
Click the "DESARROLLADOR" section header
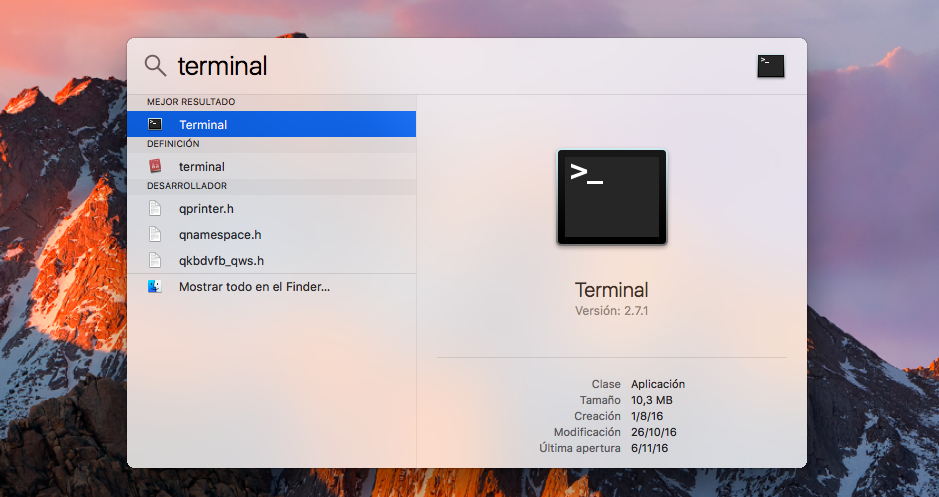pyautogui.click(x=187, y=186)
